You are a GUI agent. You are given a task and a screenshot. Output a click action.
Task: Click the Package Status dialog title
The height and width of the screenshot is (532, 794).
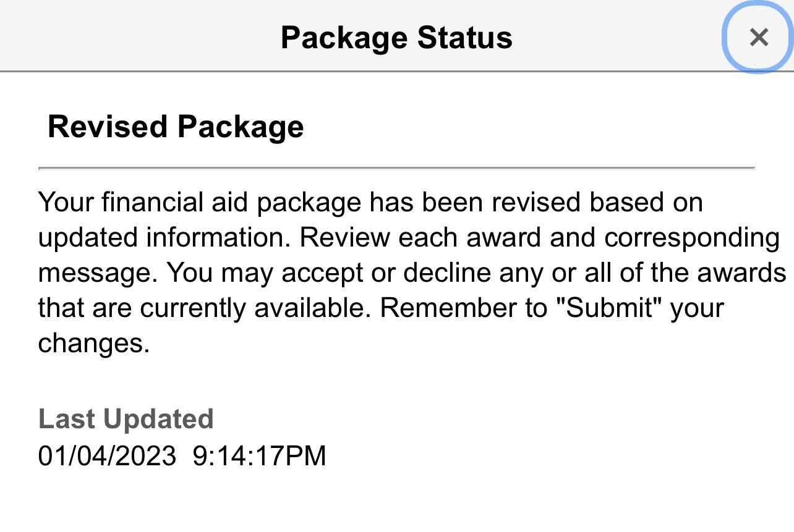pyautogui.click(x=396, y=37)
